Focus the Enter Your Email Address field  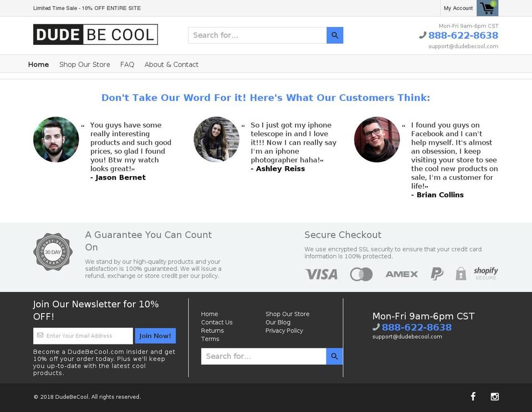point(83,336)
